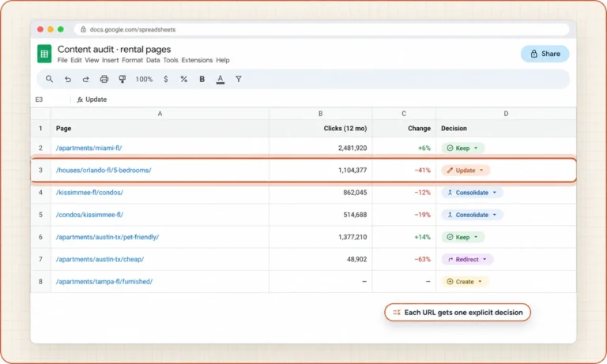This screenshot has height=364, width=607.
Task: Apply currency format with dollar icon
Action: [166, 79]
